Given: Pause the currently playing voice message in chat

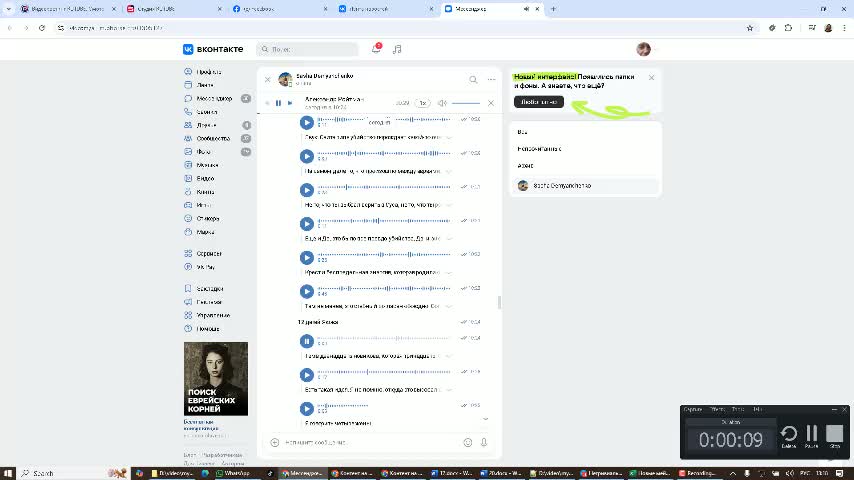Looking at the screenshot, I should (307, 341).
